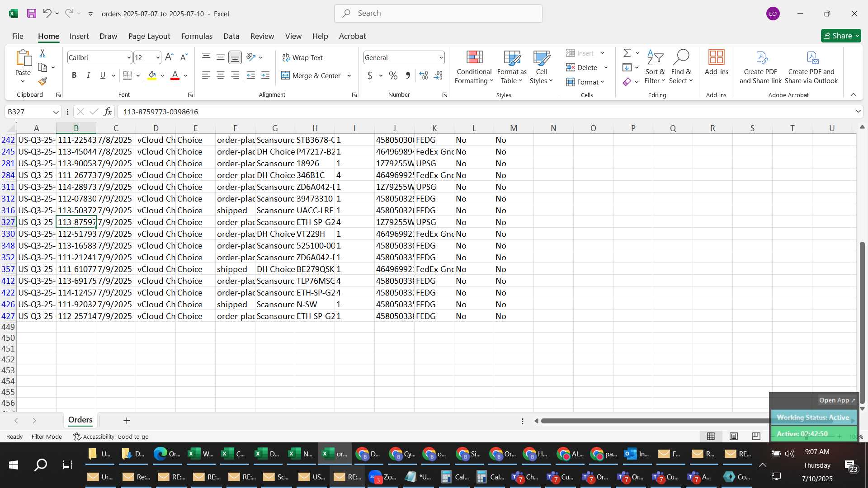
Task: Toggle Wrap Text for the cell
Action: tap(302, 57)
